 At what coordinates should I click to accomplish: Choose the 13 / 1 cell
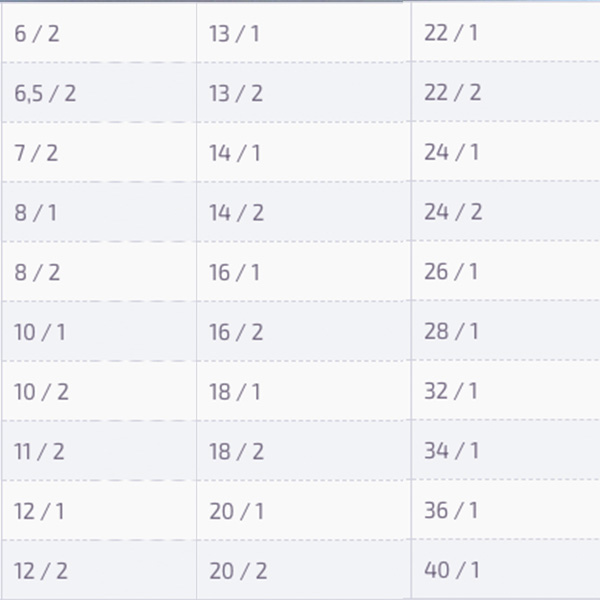235,34
